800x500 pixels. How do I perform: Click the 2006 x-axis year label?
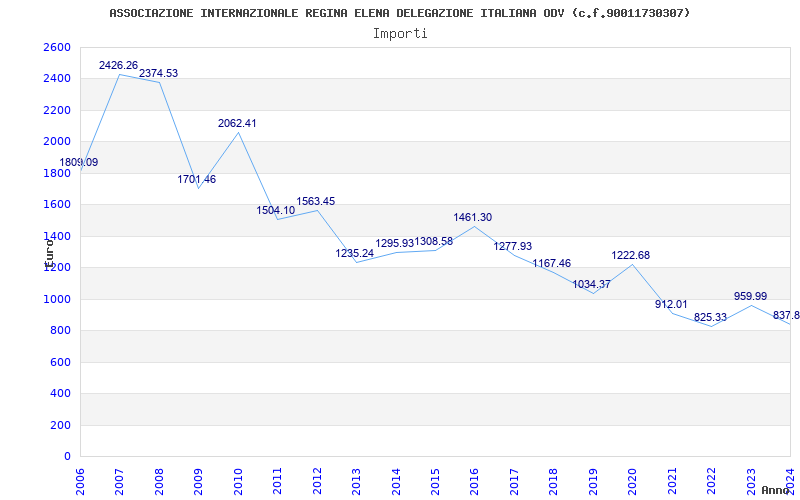point(80,482)
